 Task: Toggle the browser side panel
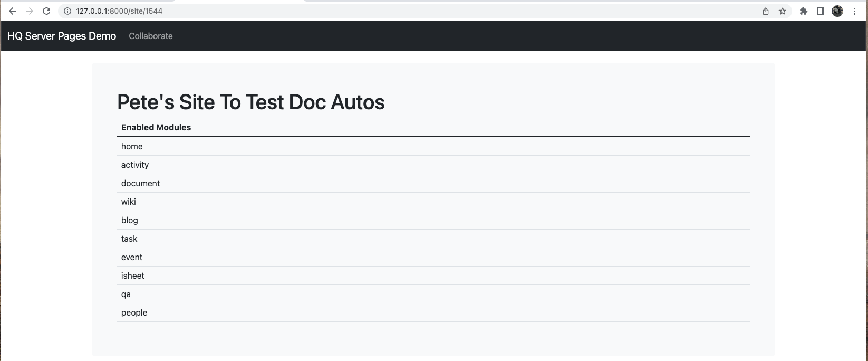pyautogui.click(x=821, y=11)
